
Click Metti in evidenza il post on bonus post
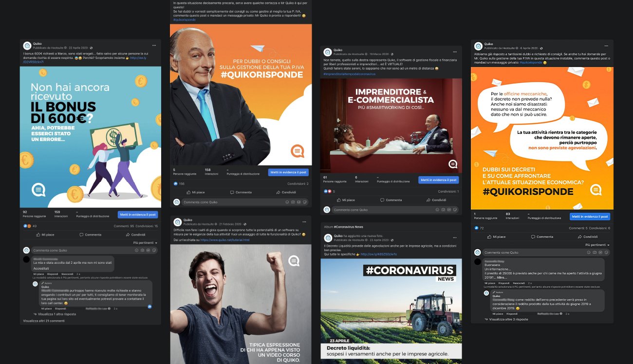(138, 215)
